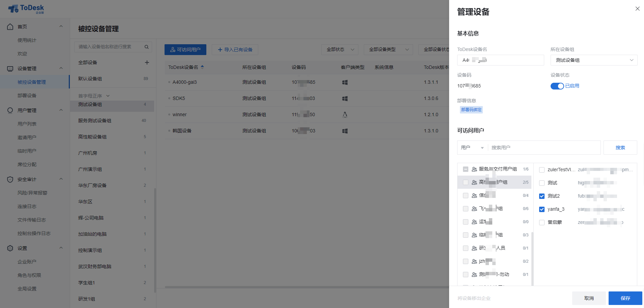Image resolution: width=644 pixels, height=308 pixels.
Task: Uncheck the 测试2 user checkbox
Action: click(542, 196)
